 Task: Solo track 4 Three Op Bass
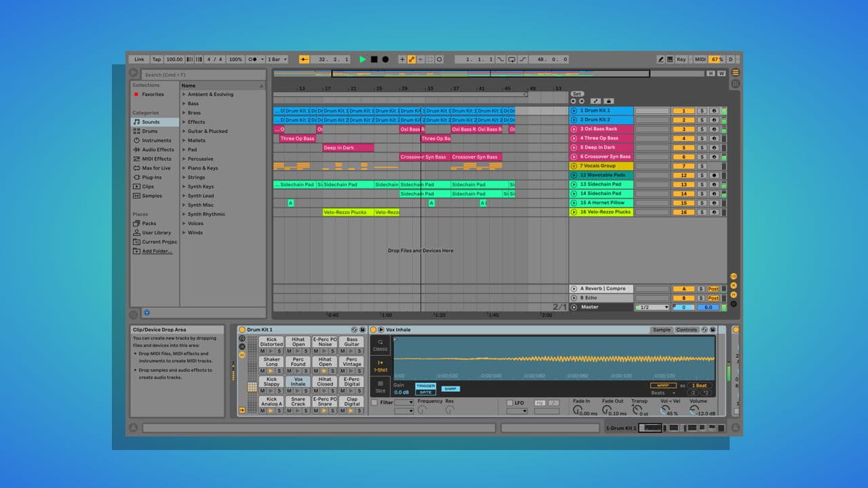pos(702,138)
